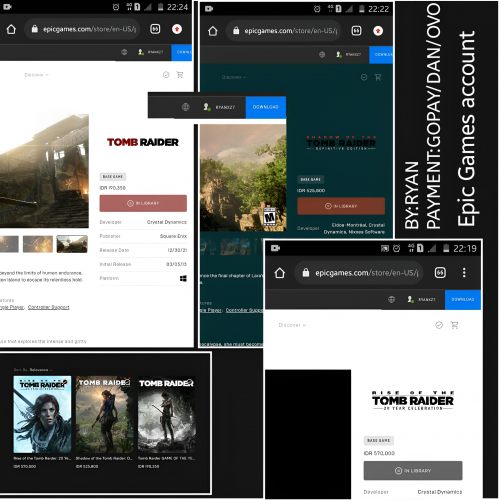The image size is (500, 500).
Task: Click the IDR 570,000 price on the Rise page
Action: [379, 453]
